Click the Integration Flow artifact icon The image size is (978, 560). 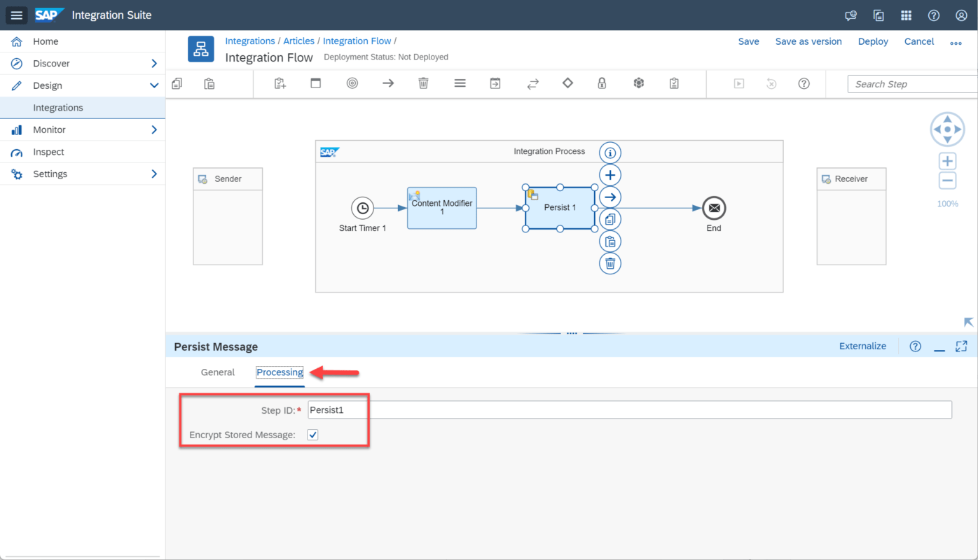pos(201,49)
